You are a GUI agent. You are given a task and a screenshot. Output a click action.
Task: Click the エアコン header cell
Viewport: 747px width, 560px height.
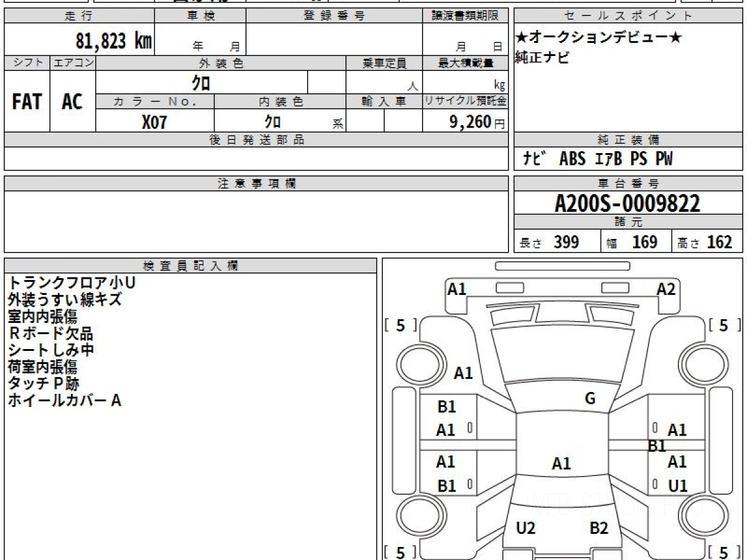(73, 63)
